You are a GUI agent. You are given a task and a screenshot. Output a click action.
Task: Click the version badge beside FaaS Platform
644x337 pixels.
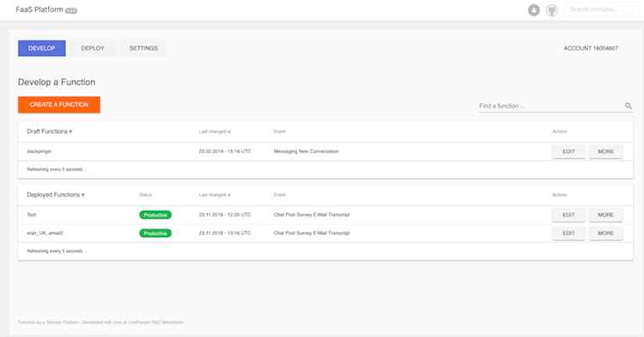(x=71, y=10)
